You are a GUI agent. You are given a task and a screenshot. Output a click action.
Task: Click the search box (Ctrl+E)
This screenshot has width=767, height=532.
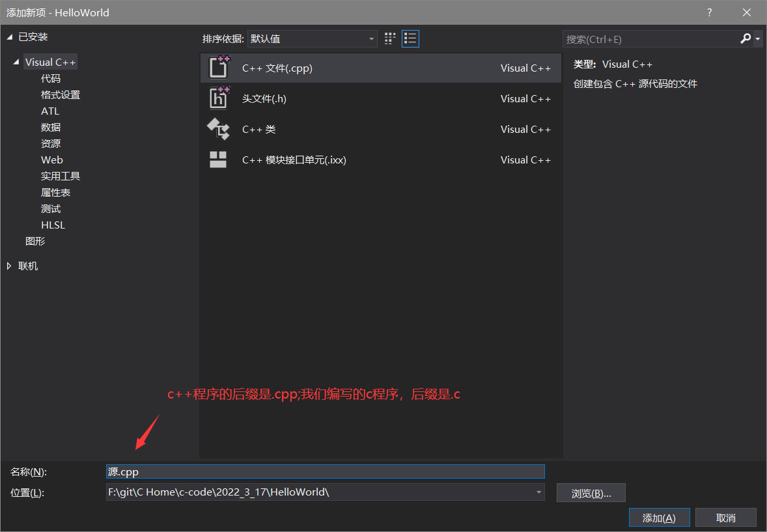tap(650, 39)
